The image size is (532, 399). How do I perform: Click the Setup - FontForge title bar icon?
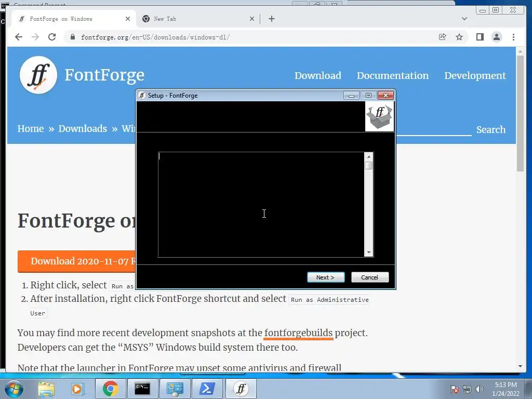142,96
